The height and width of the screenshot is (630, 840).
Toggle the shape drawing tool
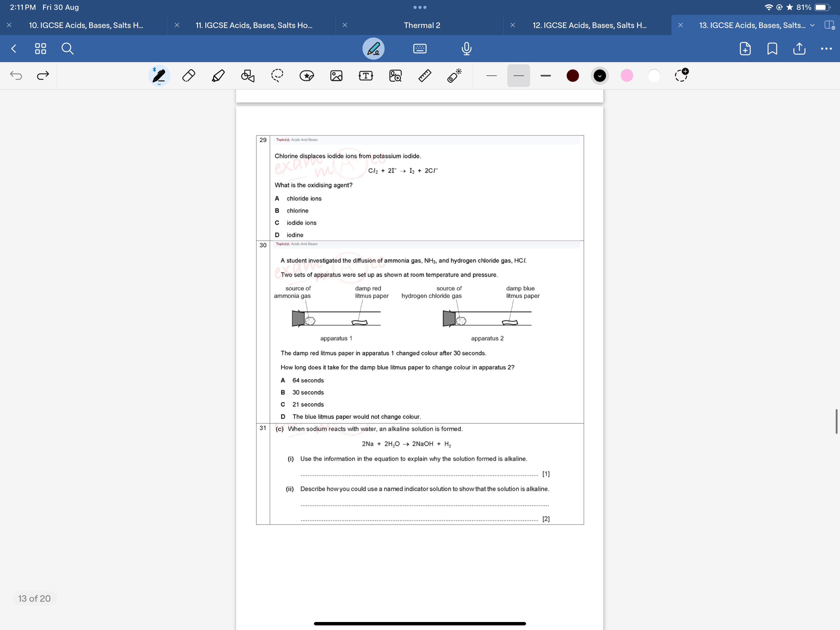[248, 75]
